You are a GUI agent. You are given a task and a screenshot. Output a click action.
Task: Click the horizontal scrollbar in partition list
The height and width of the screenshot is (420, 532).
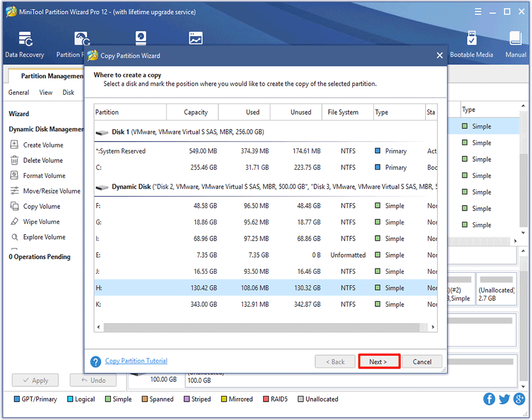point(263,326)
